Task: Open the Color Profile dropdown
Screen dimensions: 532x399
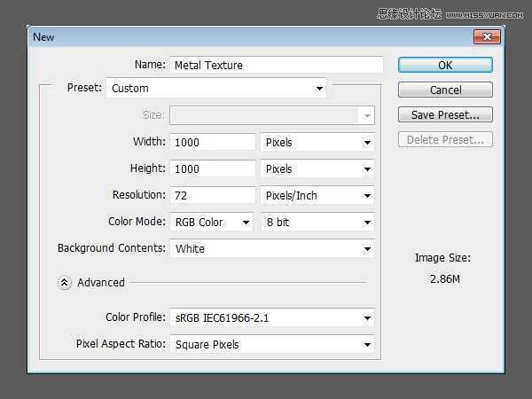Action: coord(272,318)
